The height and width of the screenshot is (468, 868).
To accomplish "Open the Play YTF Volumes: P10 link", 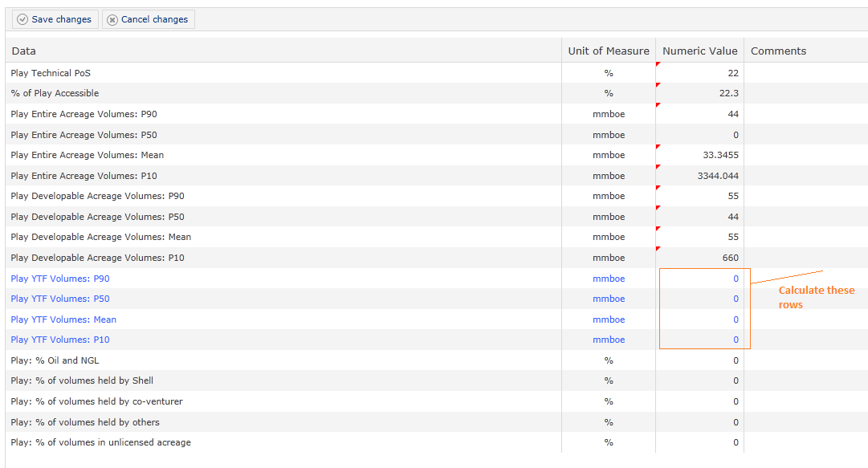I will coord(60,340).
